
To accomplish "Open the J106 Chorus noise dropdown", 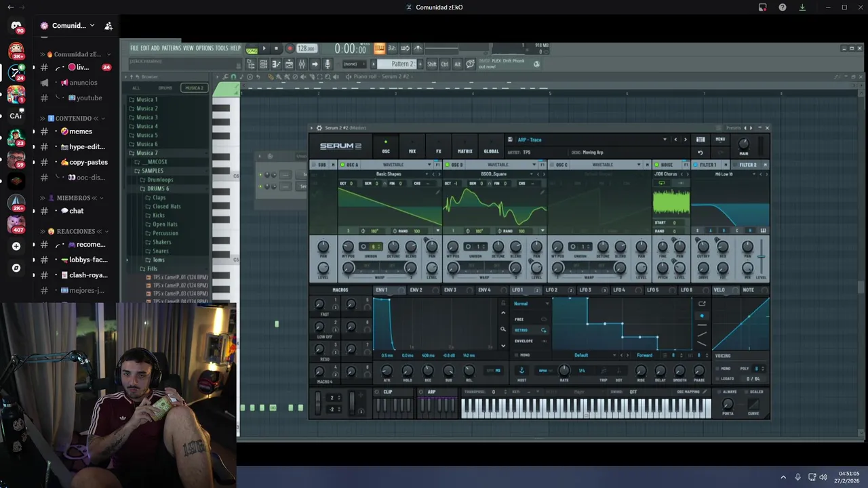I will point(665,174).
